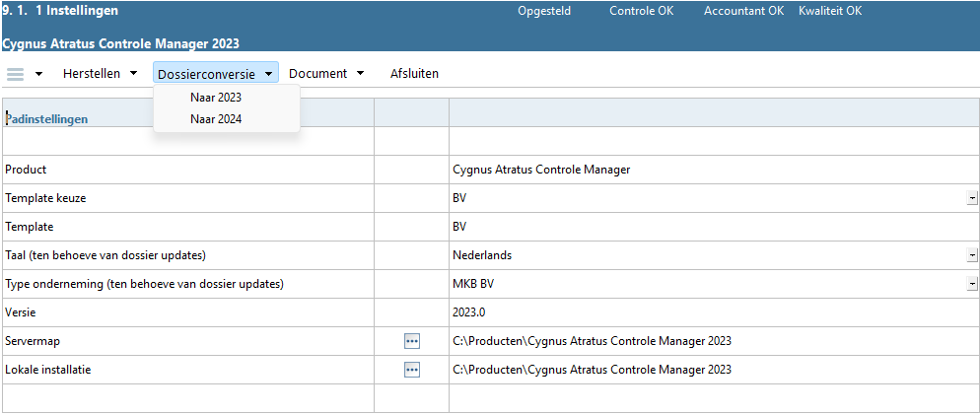Click the Template value BV
Image resolution: width=980 pixels, height=415 pixels.
(459, 227)
